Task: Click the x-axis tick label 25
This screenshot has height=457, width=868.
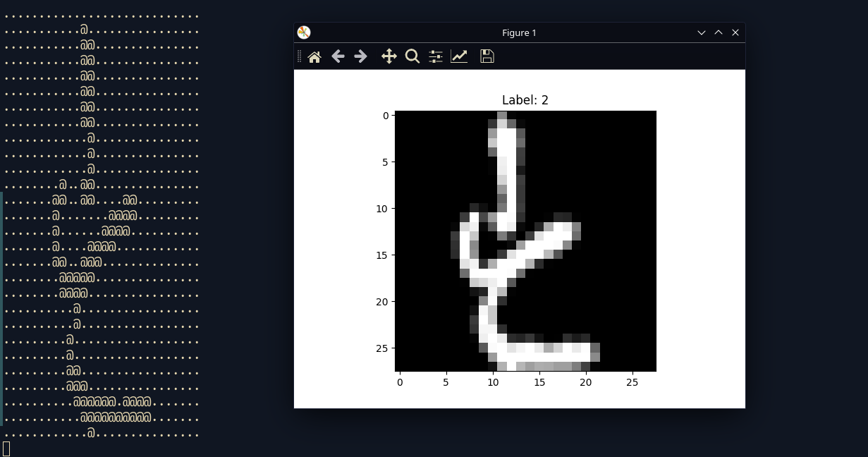Action: pos(632,382)
